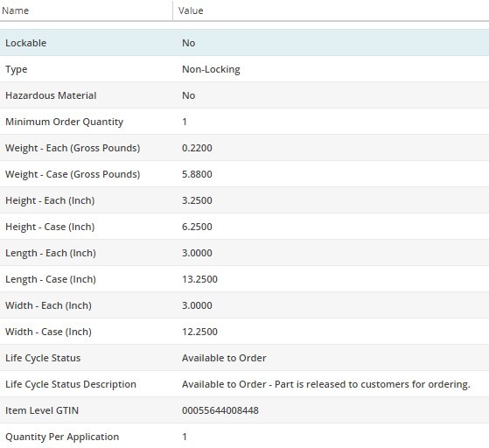Screen dimensions: 489x448
Task: Select the Weight - Case (Gross Pounds) row
Action: point(245,174)
